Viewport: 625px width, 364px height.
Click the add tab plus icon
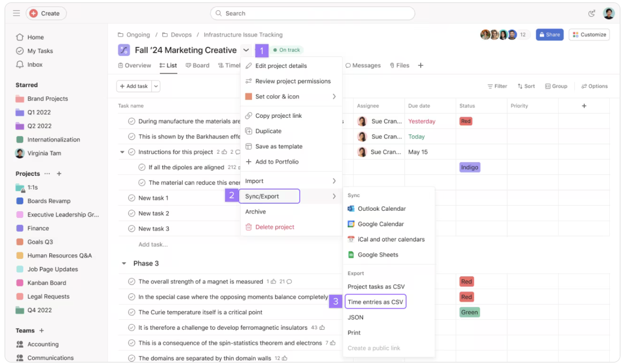[421, 66]
